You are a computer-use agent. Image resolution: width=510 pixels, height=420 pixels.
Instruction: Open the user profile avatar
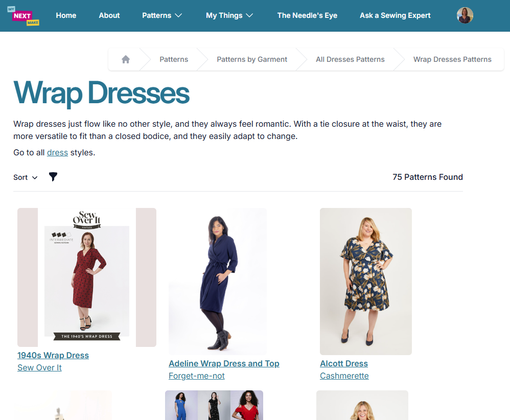(465, 15)
